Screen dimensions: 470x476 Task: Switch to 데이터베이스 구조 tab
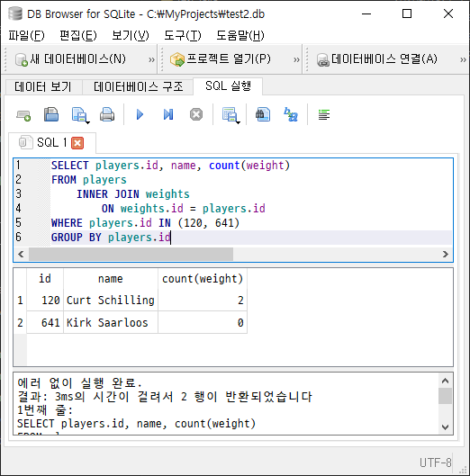[x=138, y=86]
